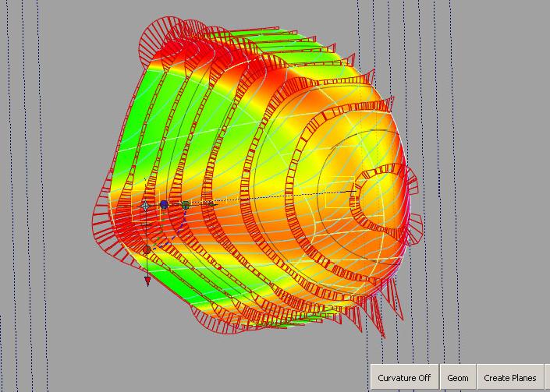This screenshot has height=392, width=550.
Task: Select the dotted horizontal axis line across the model
Action: (x=296, y=196)
